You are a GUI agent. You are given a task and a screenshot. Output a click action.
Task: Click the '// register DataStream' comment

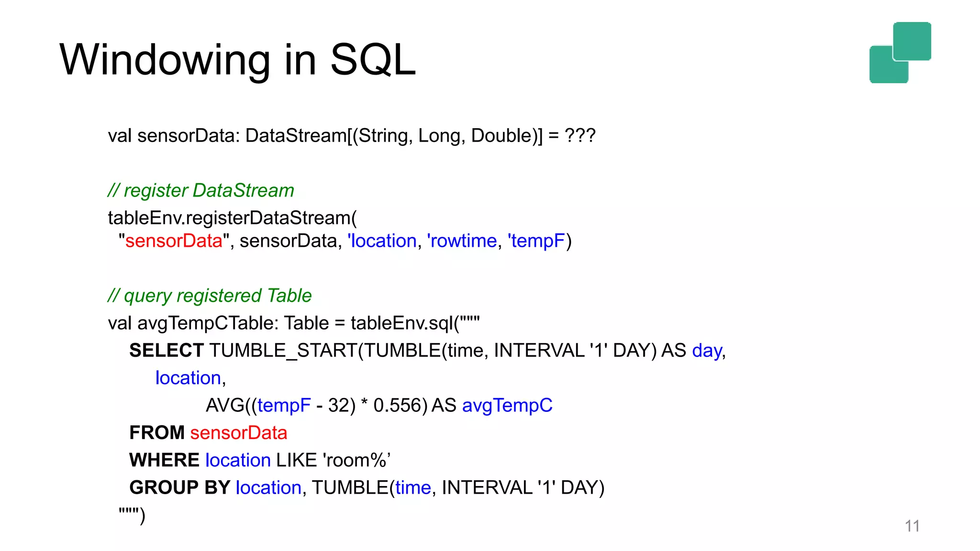(x=200, y=190)
